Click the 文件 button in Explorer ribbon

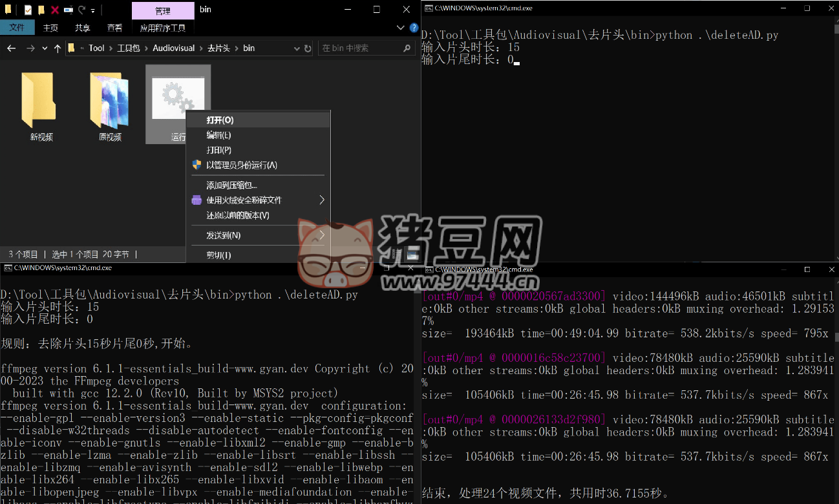point(17,28)
